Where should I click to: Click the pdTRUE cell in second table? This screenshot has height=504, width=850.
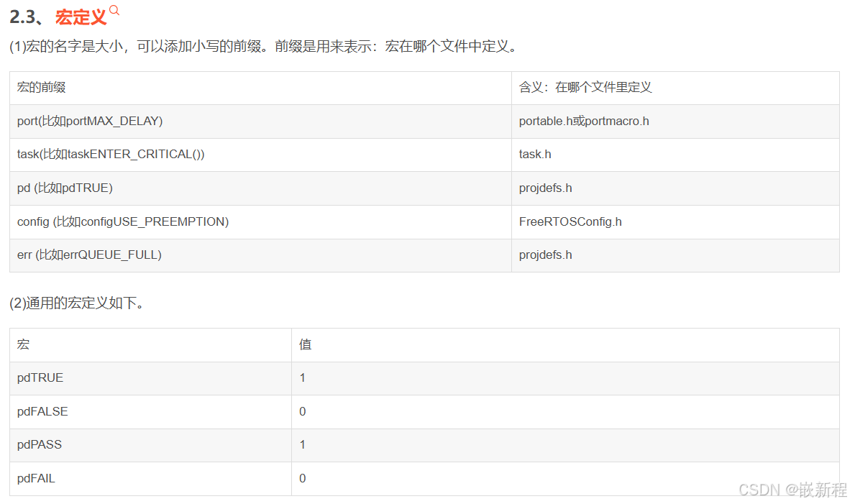point(151,378)
